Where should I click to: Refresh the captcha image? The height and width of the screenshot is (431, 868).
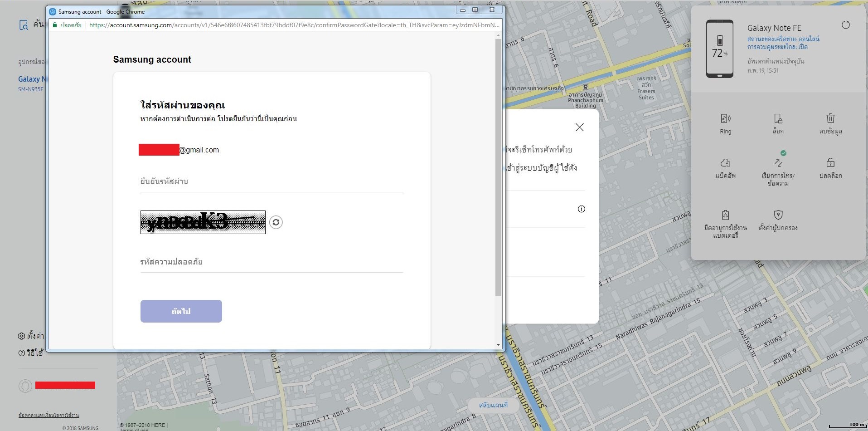[276, 222]
